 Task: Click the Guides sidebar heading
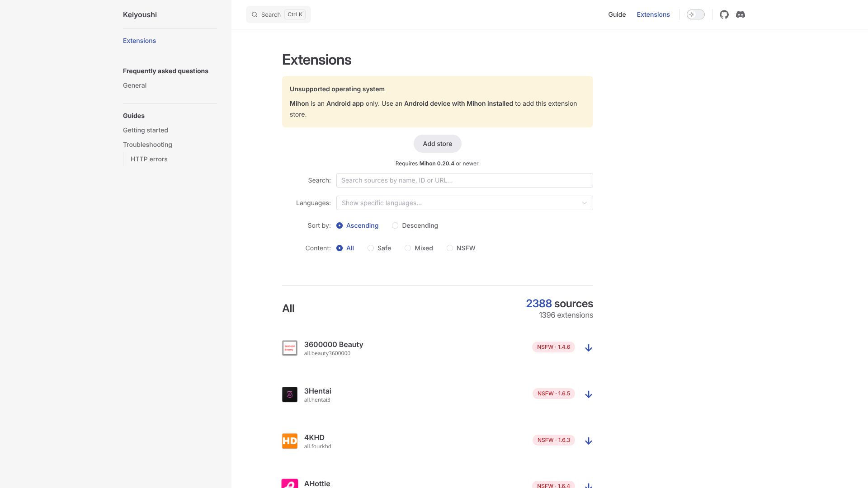click(134, 116)
